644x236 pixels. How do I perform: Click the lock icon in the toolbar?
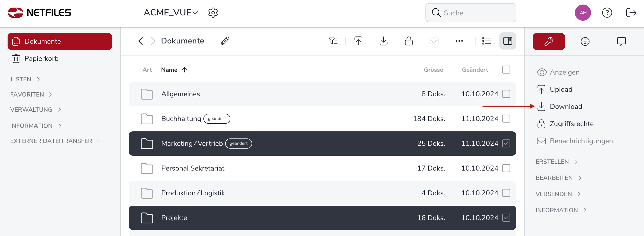(409, 41)
